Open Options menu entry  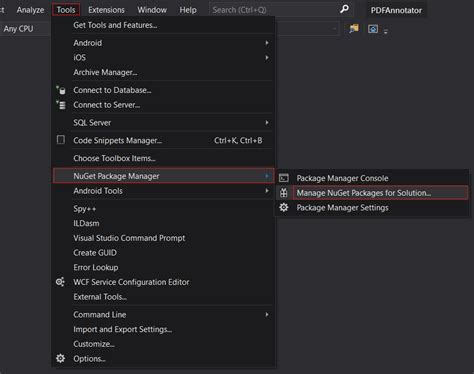click(x=163, y=359)
